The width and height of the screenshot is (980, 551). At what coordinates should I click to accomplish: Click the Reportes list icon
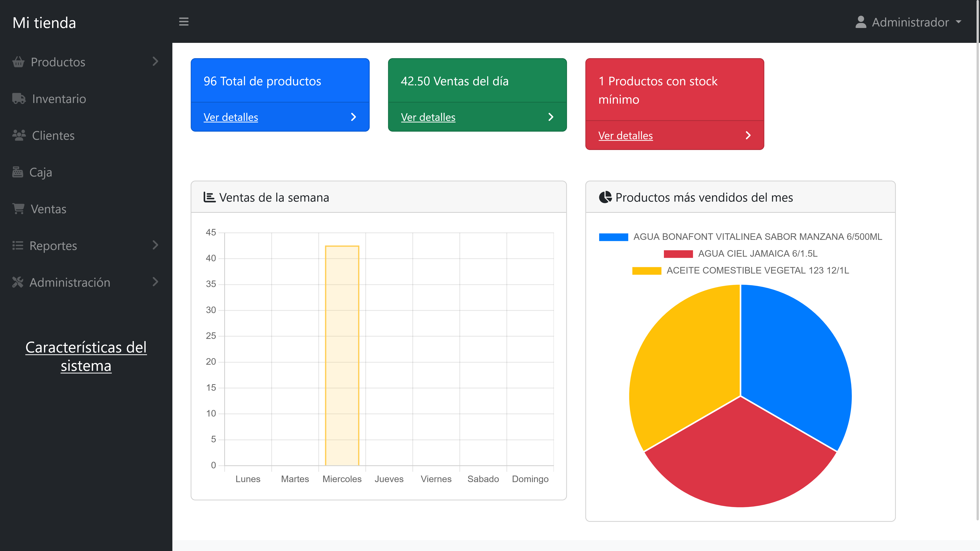tap(17, 245)
